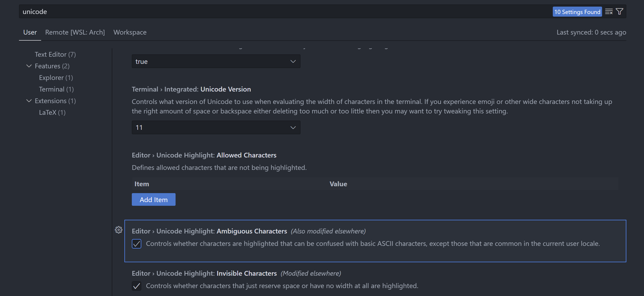Click in the unicode search settings field
The width and height of the screenshot is (644, 296).
[264, 12]
